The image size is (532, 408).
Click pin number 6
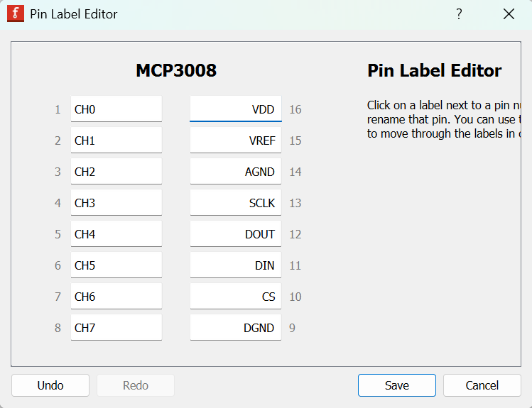point(58,265)
